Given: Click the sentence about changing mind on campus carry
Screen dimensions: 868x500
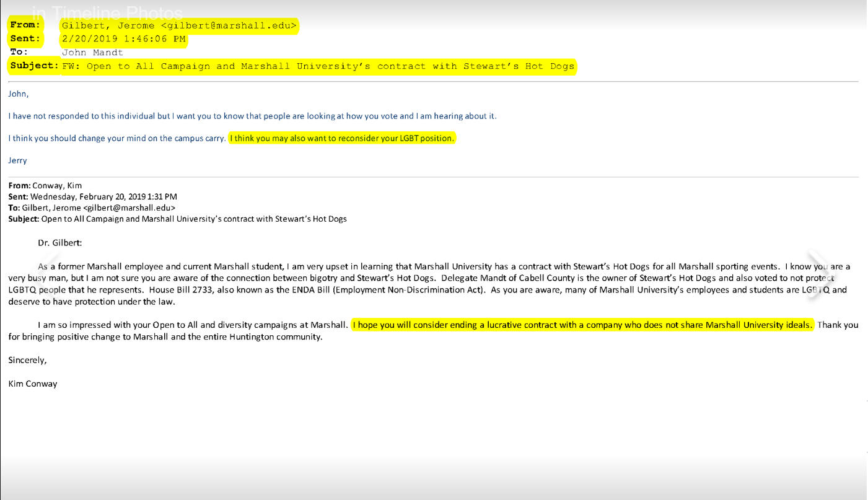Looking at the screenshot, I should (117, 138).
